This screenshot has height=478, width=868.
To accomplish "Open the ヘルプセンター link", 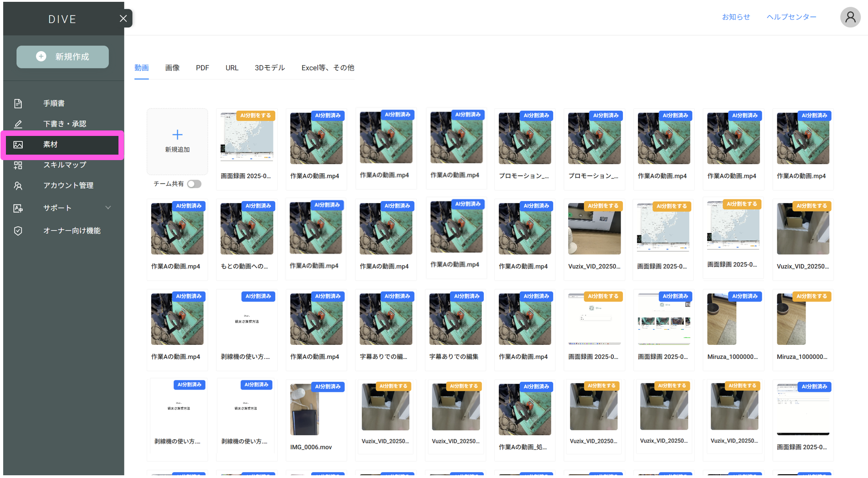I will coord(791,17).
